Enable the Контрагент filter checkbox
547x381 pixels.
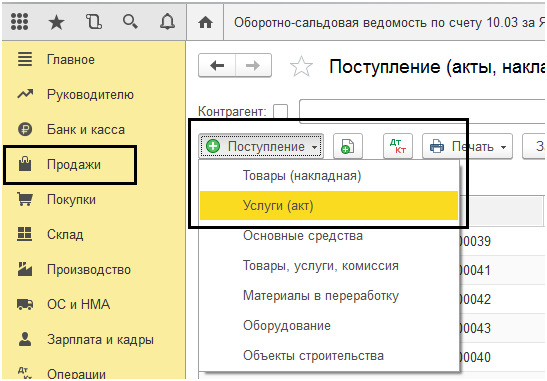[x=280, y=112]
